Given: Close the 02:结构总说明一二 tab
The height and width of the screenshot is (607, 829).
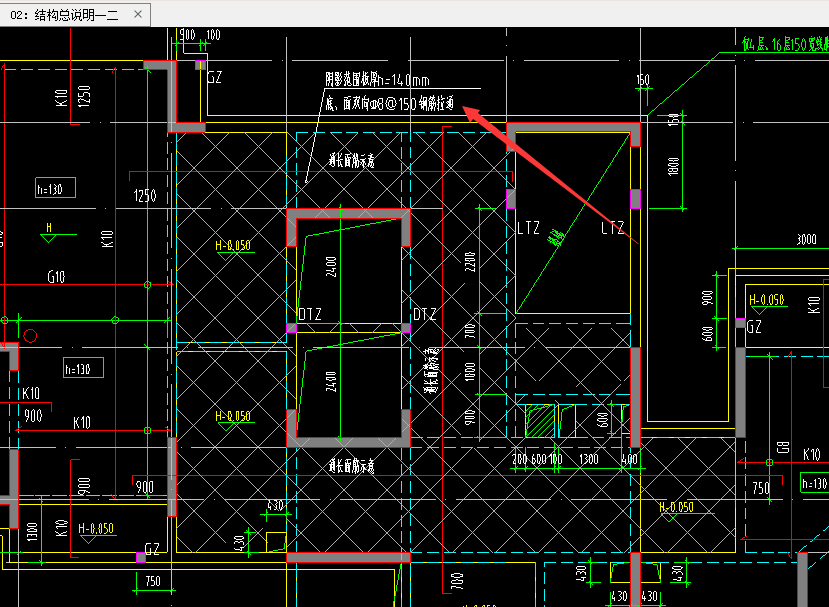Looking at the screenshot, I should pyautogui.click(x=138, y=14).
